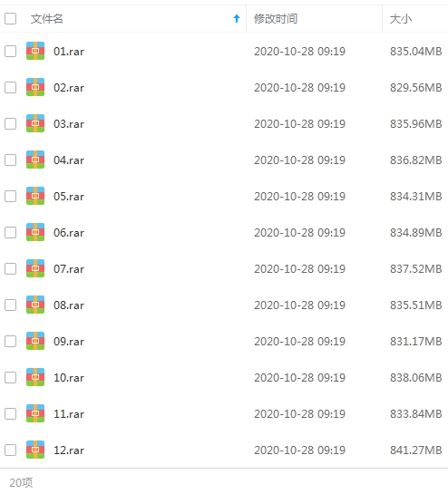Click the archive icon for 01.rar
The height and width of the screenshot is (494, 448).
pyautogui.click(x=35, y=51)
